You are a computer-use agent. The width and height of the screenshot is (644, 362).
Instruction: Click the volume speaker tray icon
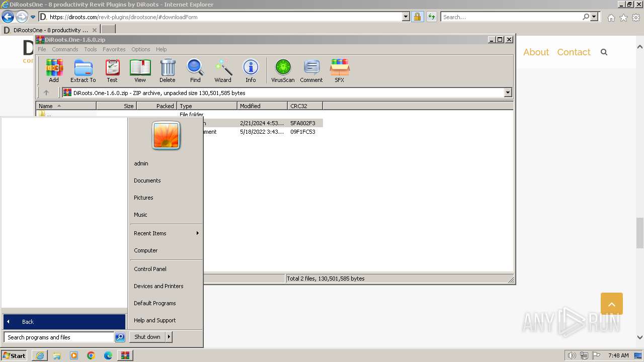click(x=572, y=355)
